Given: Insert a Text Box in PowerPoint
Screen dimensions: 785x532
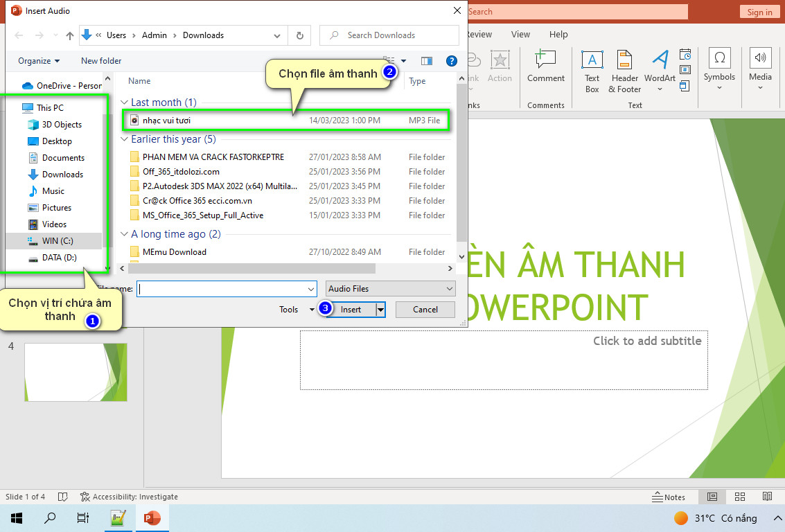Looking at the screenshot, I should click(x=592, y=71).
